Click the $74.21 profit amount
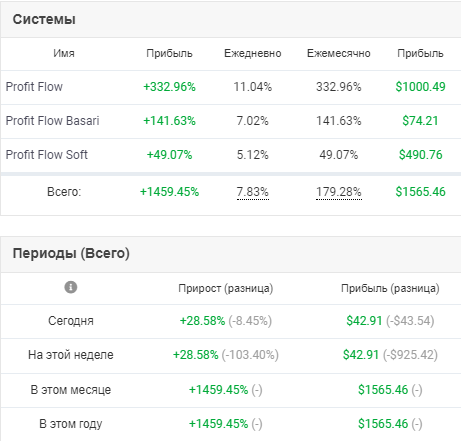The height and width of the screenshot is (441, 461). point(420,121)
